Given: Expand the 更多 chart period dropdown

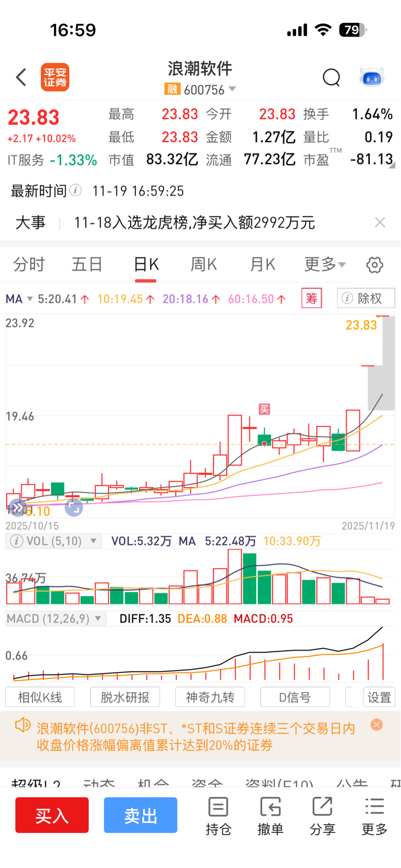Looking at the screenshot, I should [x=325, y=264].
